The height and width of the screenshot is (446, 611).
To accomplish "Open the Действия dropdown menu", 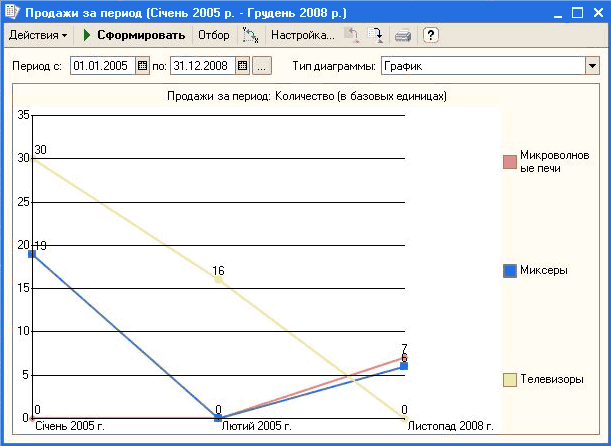I will click(38, 35).
